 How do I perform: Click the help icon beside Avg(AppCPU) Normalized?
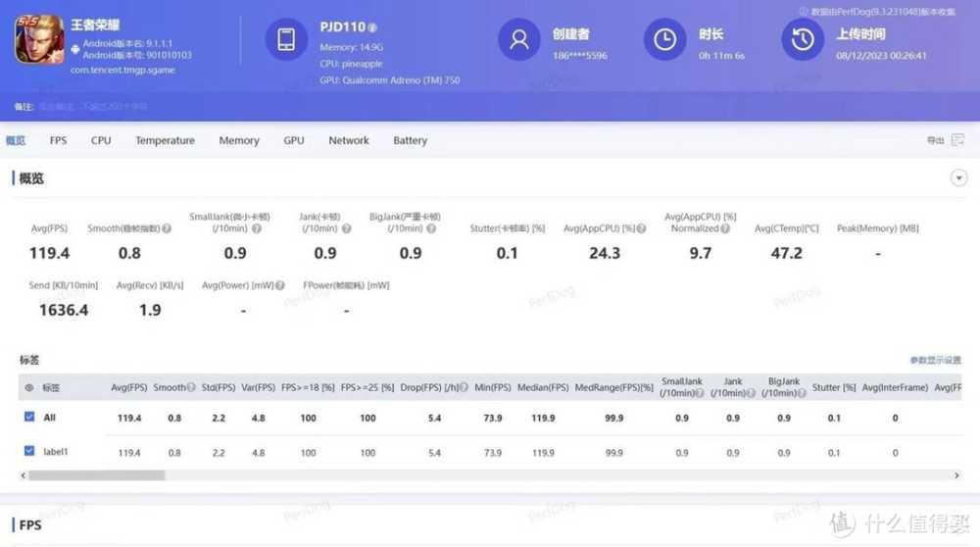click(x=726, y=228)
